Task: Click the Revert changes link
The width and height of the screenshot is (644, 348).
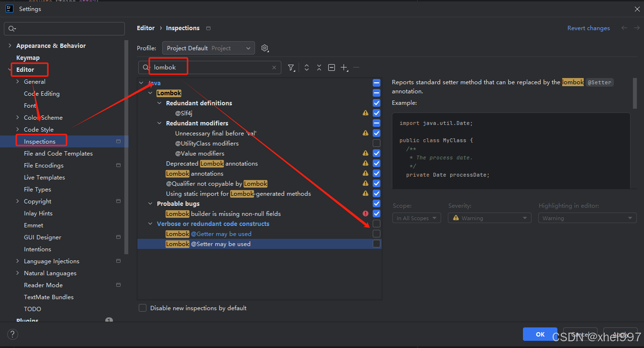Action: (588, 28)
